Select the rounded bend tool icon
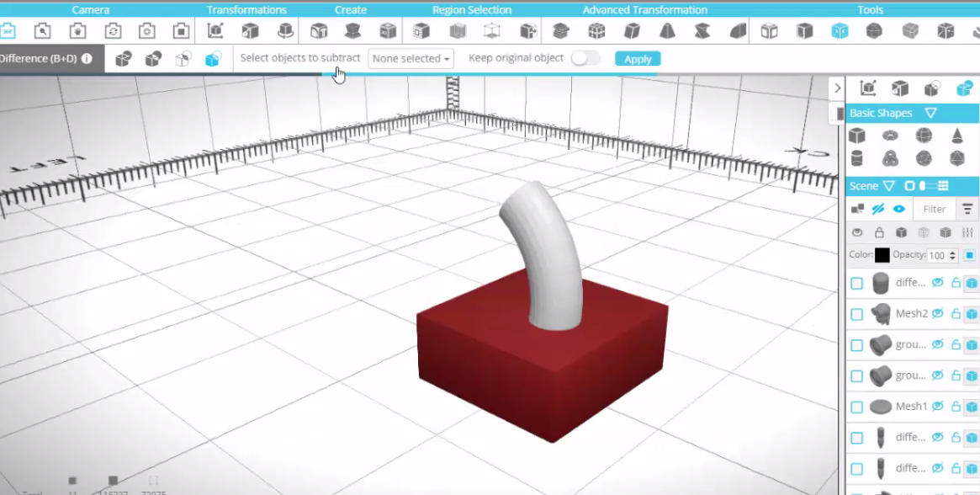This screenshot has height=495, width=980. pyautogui.click(x=738, y=30)
